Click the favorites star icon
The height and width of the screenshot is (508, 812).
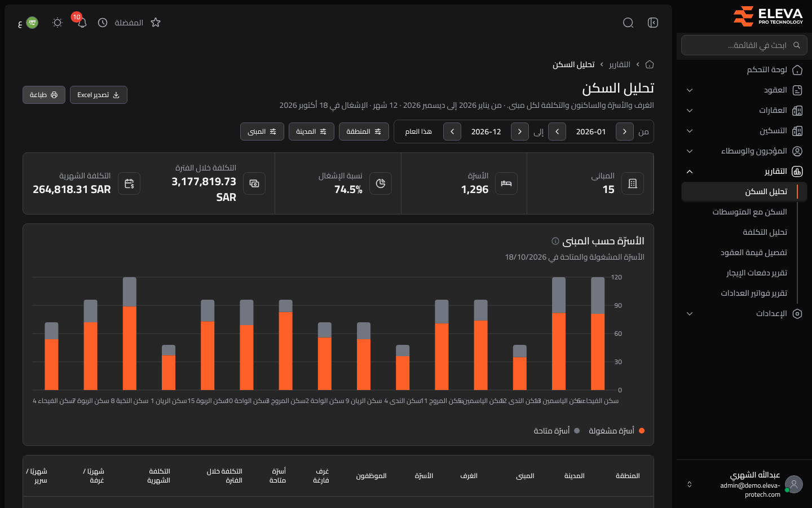tap(156, 23)
